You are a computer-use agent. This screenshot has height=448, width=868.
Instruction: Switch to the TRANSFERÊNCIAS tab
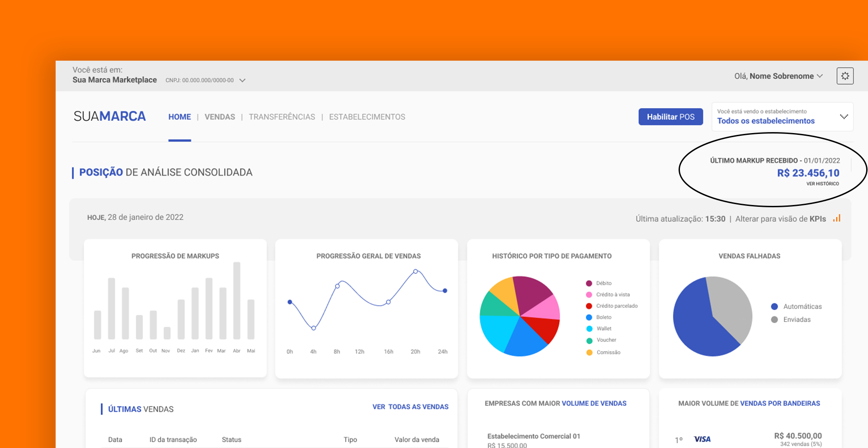pyautogui.click(x=282, y=117)
